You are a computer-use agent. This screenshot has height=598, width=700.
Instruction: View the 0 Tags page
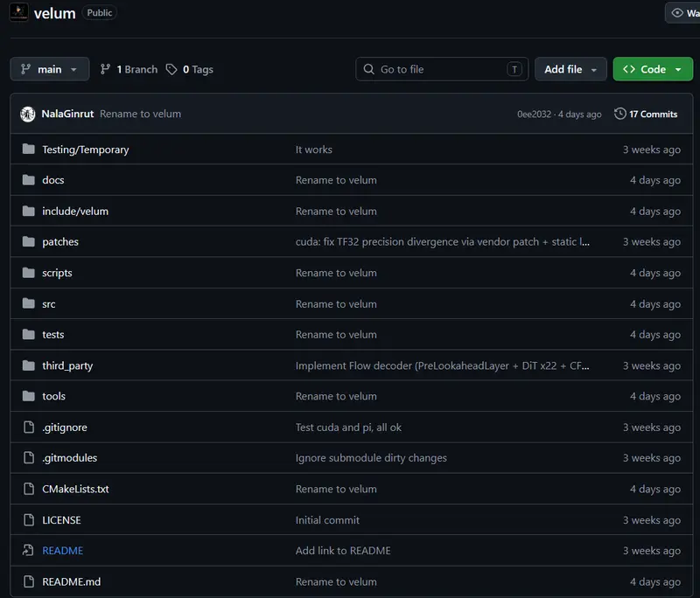coord(190,69)
